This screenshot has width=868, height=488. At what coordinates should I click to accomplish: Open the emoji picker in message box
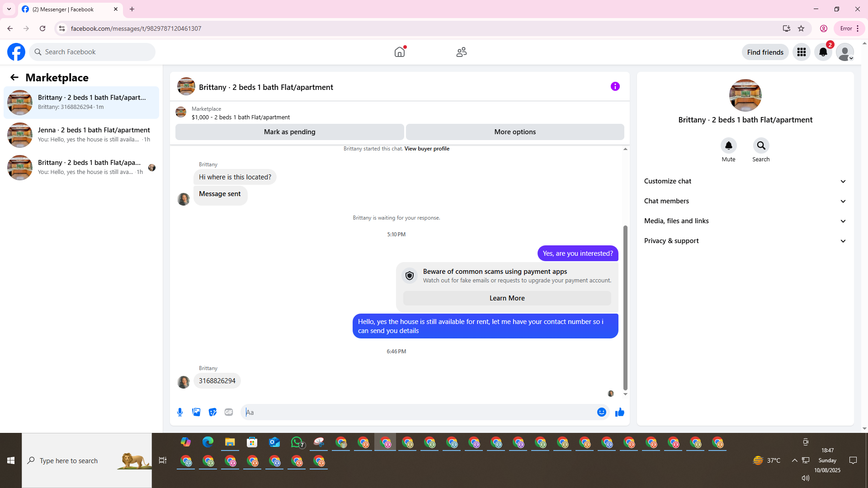click(601, 412)
